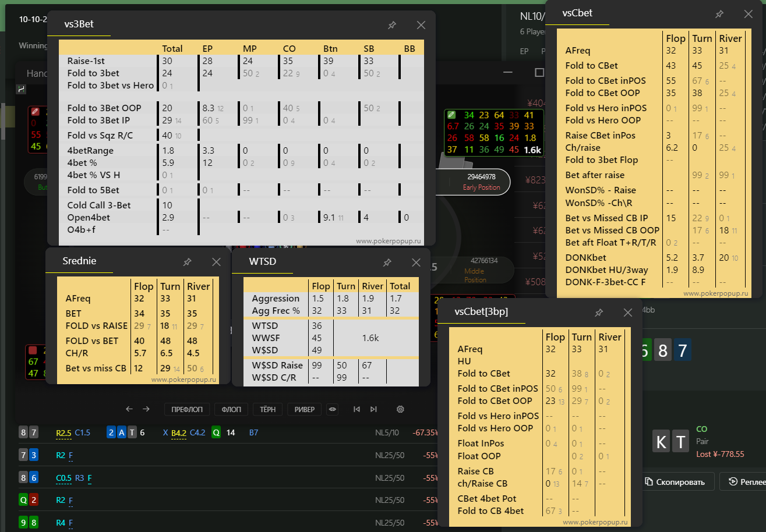Screen dimensions: 766x532
Task: Click the Bet after raise label
Action: click(595, 175)
